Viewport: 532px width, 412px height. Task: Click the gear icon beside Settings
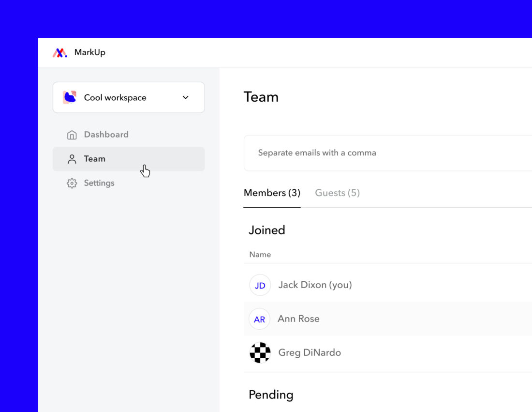point(72,183)
